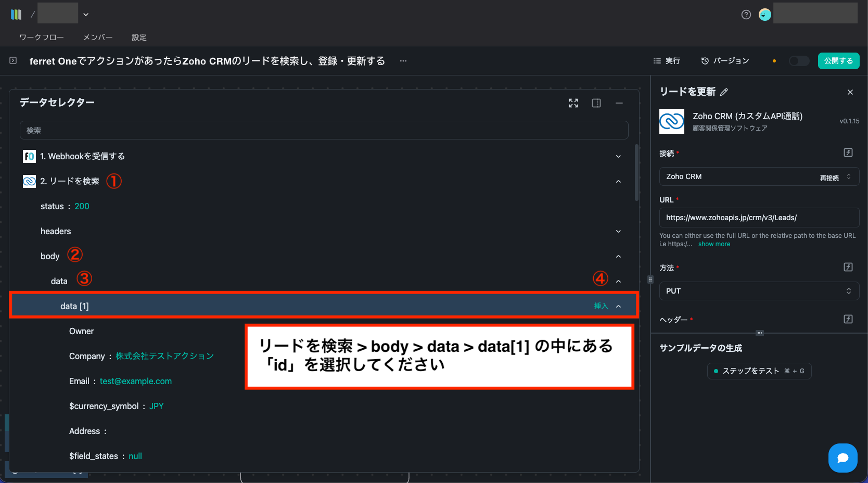Click the data selector 検索 field

coord(324,130)
